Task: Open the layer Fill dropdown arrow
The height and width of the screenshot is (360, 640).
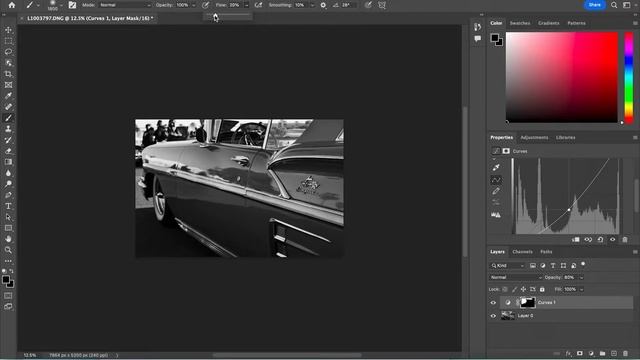Action: coord(582,289)
